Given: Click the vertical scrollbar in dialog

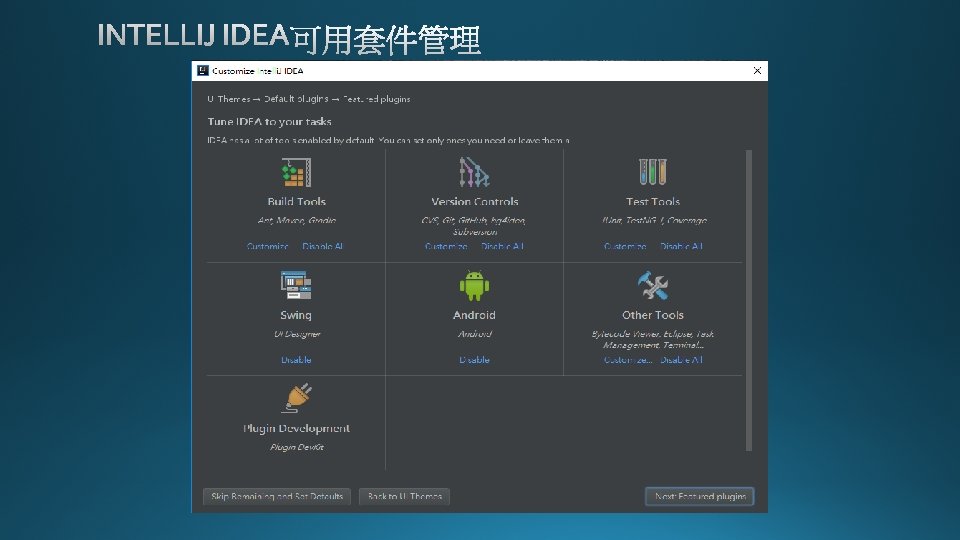Looking at the screenshot, I should (749, 300).
